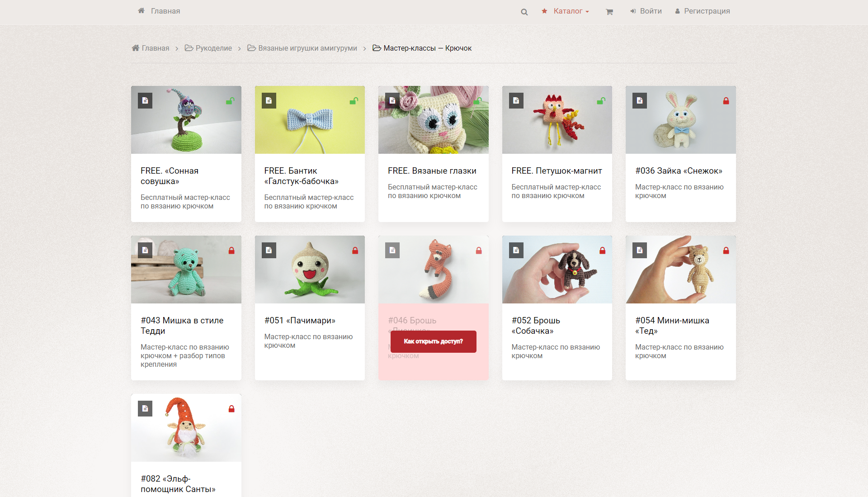Click document icon on Зайка Снежок card
868x497 pixels.
(x=640, y=101)
